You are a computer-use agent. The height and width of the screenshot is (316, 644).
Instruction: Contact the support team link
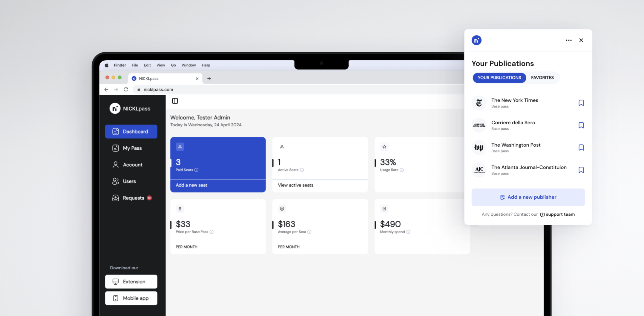coord(557,214)
